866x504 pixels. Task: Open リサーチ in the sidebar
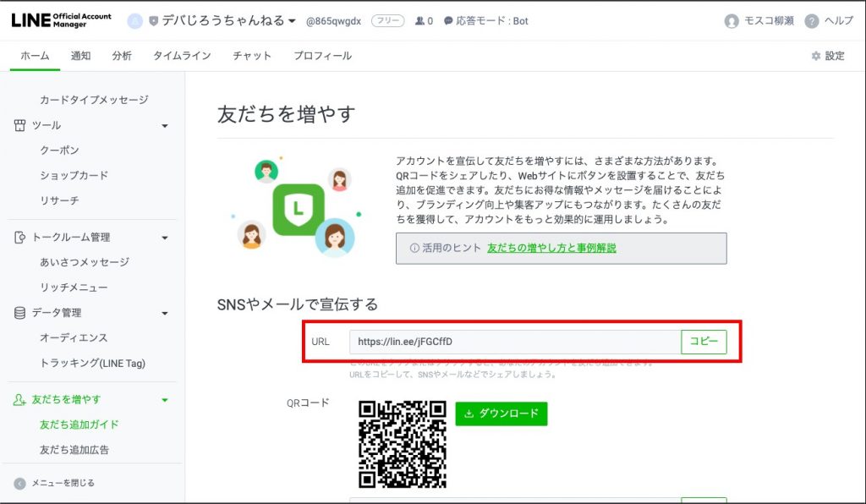click(x=60, y=200)
